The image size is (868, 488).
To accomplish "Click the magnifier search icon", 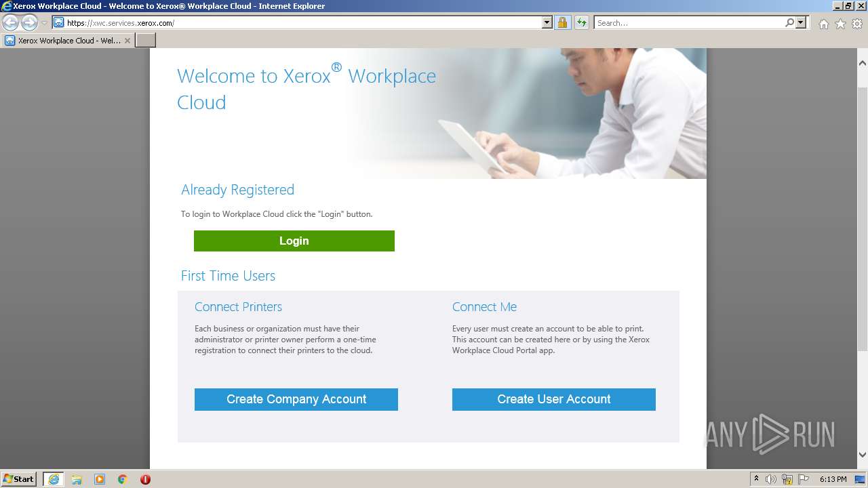I will tap(789, 23).
